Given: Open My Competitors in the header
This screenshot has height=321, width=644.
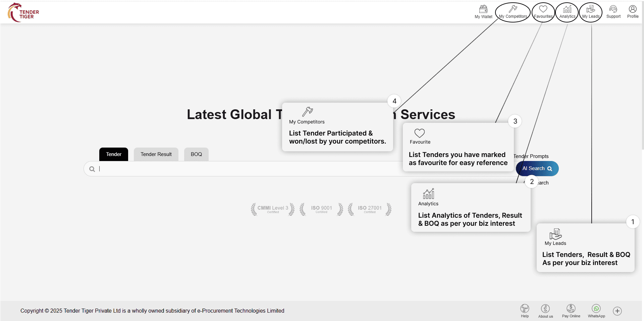Looking at the screenshot, I should click(x=513, y=12).
